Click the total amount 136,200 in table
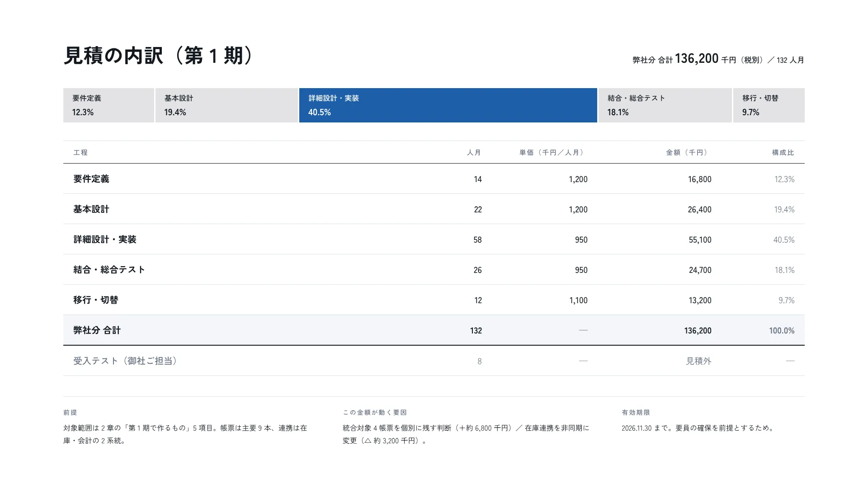 pyautogui.click(x=698, y=331)
